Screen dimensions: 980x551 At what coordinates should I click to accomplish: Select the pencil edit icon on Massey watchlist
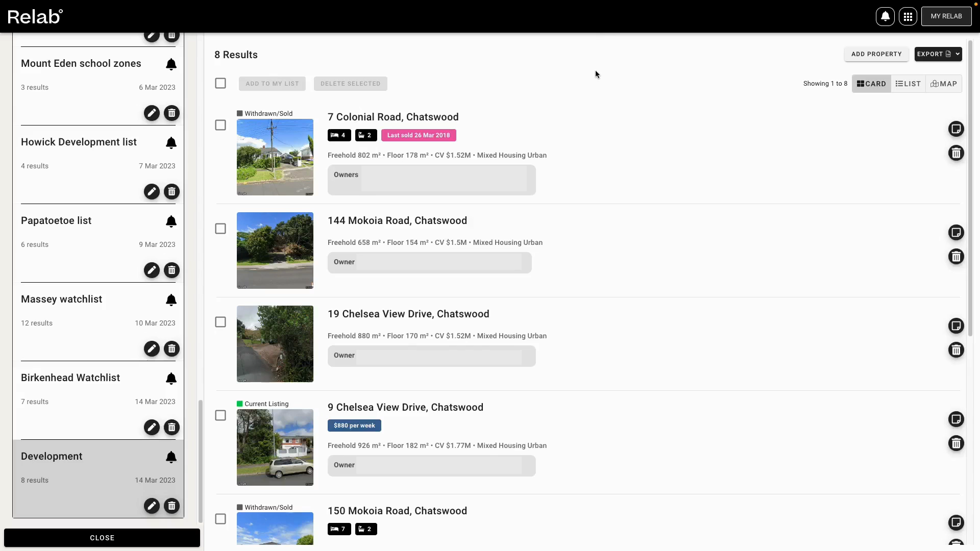[x=151, y=349]
